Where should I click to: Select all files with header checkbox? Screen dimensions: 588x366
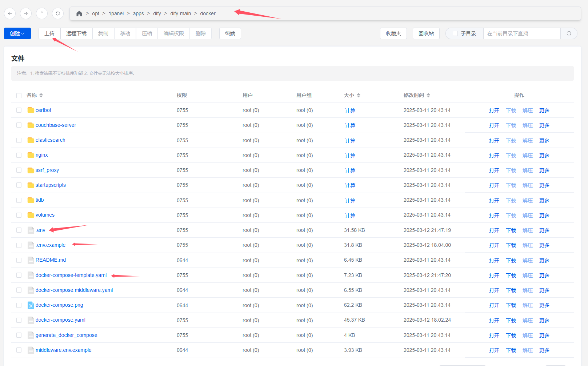(19, 96)
